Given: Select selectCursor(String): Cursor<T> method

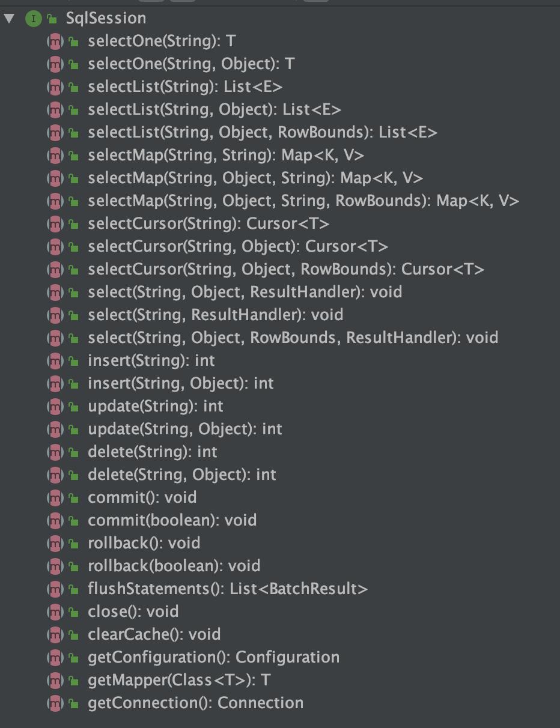Looking at the screenshot, I should tap(208, 224).
